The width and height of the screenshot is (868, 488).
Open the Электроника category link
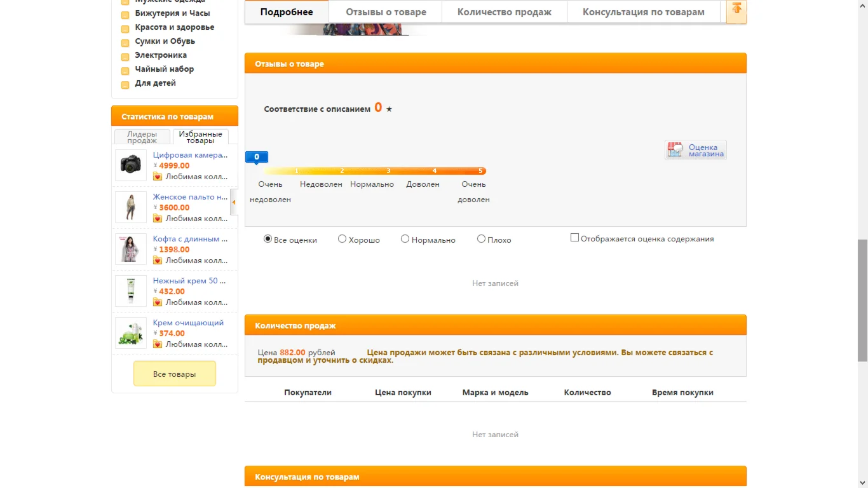pyautogui.click(x=161, y=55)
